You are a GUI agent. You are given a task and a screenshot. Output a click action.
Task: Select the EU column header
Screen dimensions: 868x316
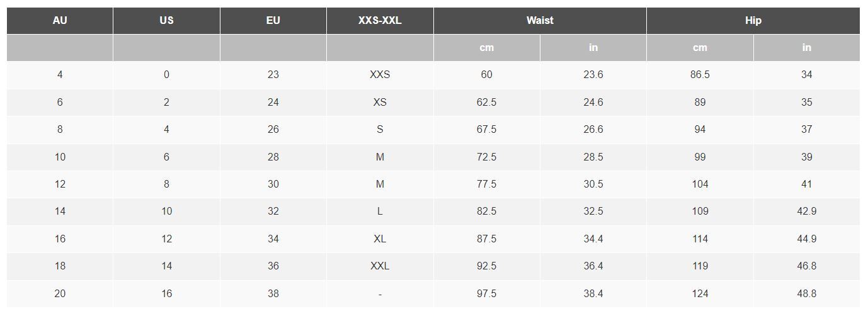273,21
